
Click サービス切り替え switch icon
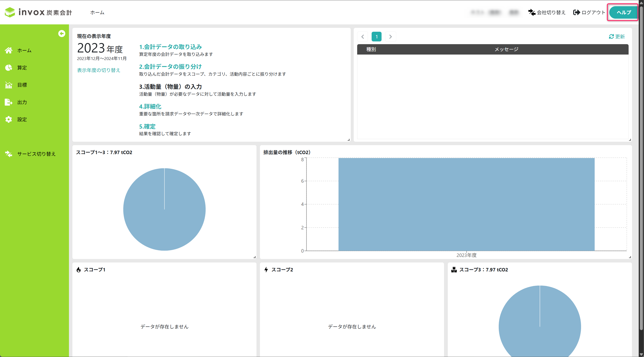(9, 154)
